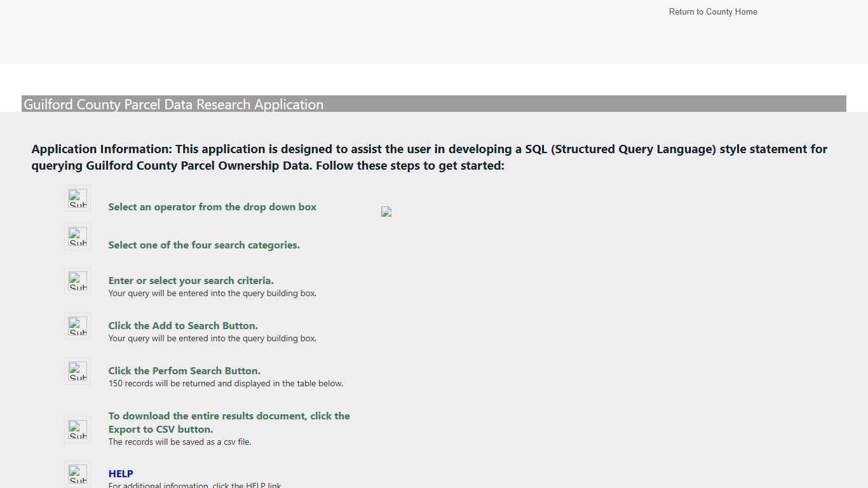The width and height of the screenshot is (868, 488).
Task: Click the icon beside 'Perfom Search Button' step
Action: coord(78,371)
